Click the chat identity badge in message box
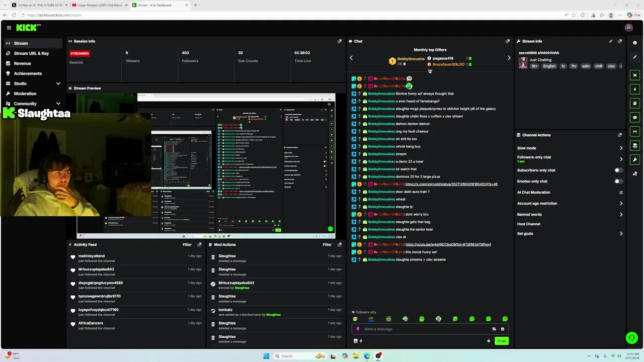 coord(358,329)
